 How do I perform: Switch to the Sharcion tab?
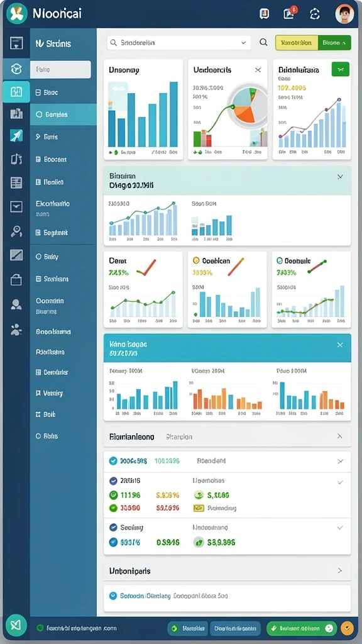179,437
